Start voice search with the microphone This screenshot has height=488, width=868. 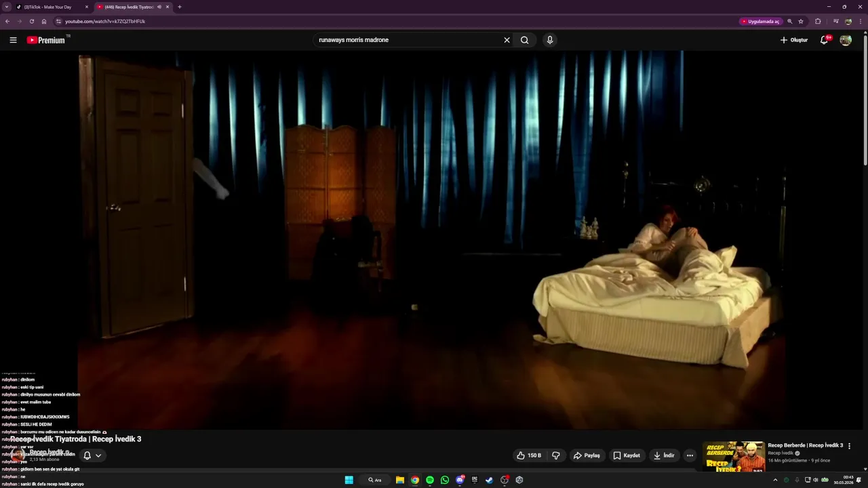(550, 40)
